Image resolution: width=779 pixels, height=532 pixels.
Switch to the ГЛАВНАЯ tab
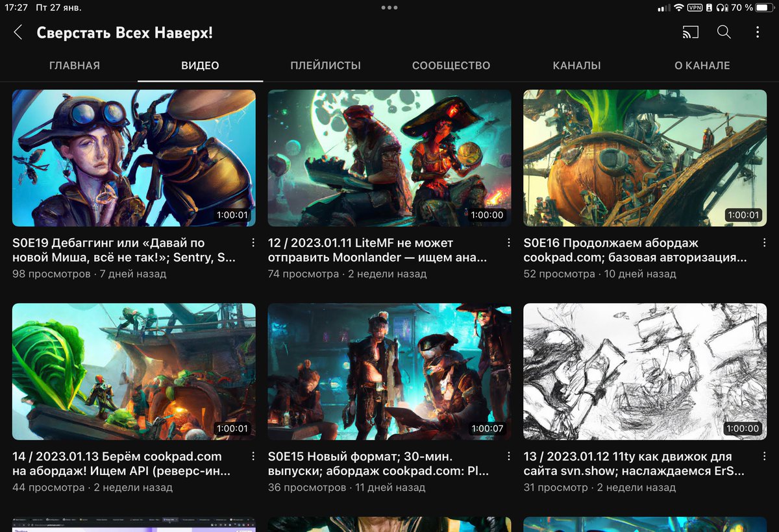tap(75, 66)
